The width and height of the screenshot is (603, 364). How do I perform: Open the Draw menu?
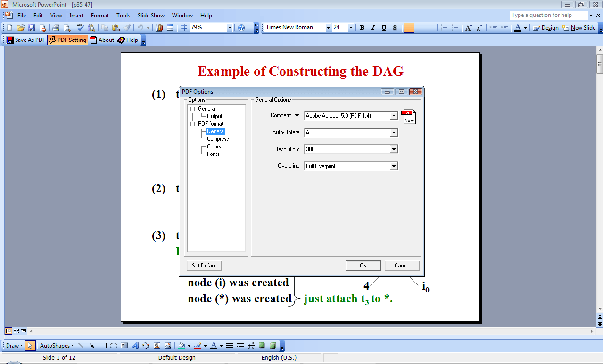14,346
